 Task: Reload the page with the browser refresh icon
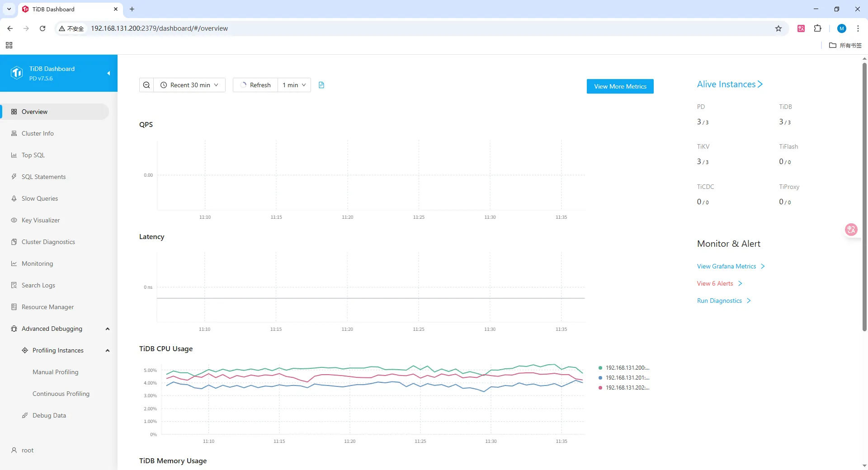pyautogui.click(x=42, y=28)
